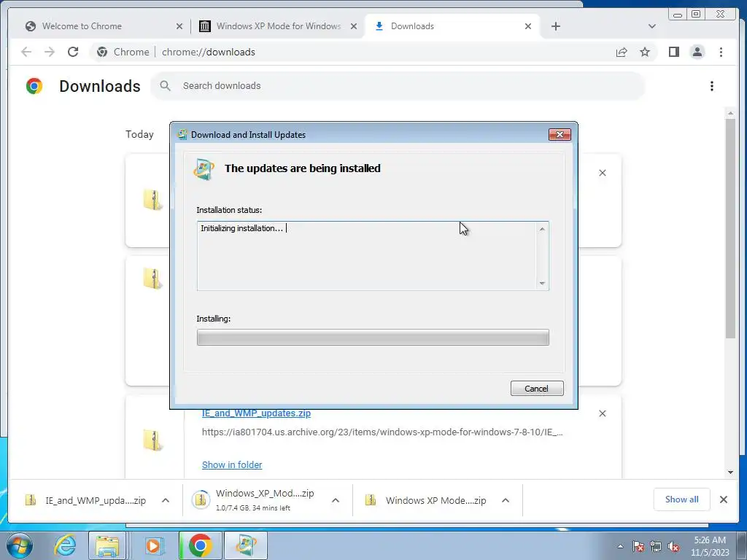The height and width of the screenshot is (560, 747).
Task: Bookmark this tab with the star icon
Action: coord(645,52)
